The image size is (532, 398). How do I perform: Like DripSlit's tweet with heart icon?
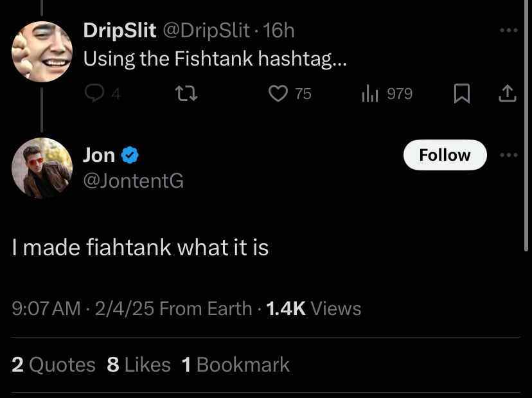(x=278, y=94)
